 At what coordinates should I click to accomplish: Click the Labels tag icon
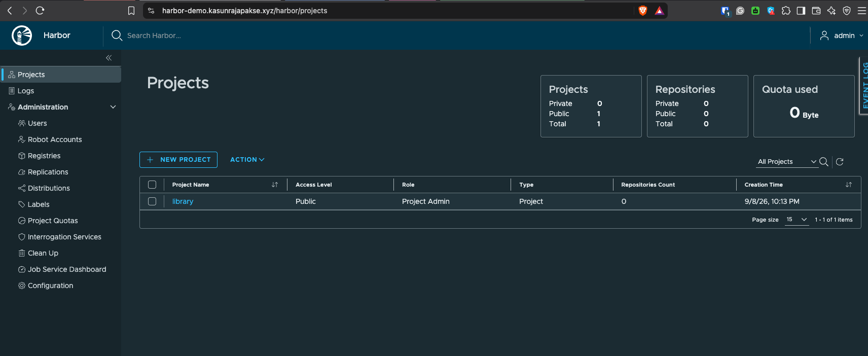coord(22,204)
